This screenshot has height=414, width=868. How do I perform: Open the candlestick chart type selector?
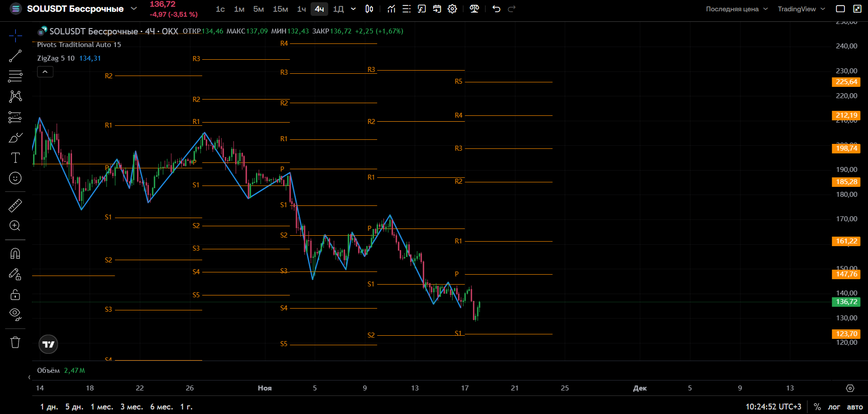pos(369,9)
